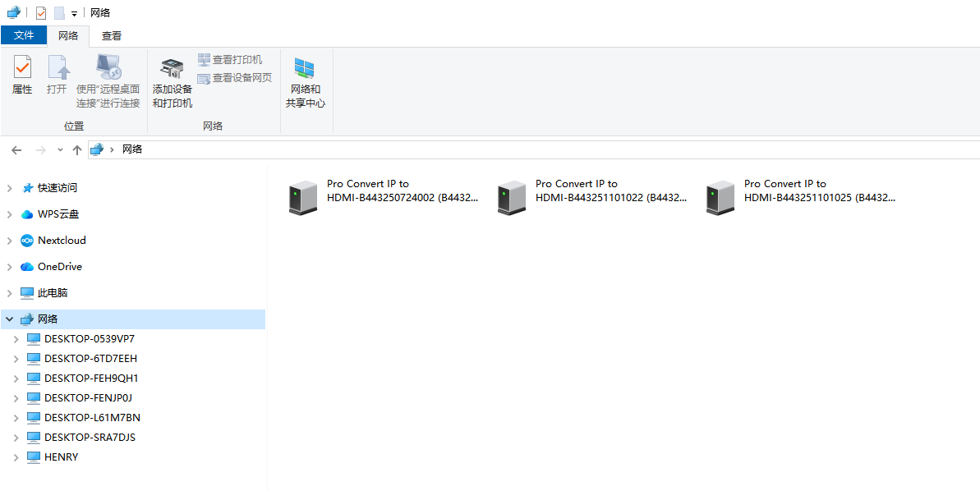This screenshot has height=491, width=980.
Task: Expand the Quick access (快速访问) tree node
Action: [x=10, y=188]
